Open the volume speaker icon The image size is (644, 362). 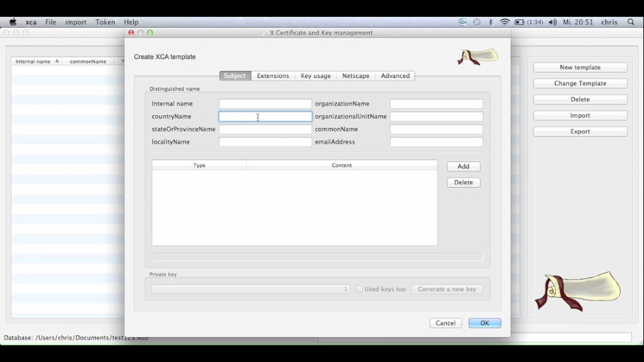point(552,22)
